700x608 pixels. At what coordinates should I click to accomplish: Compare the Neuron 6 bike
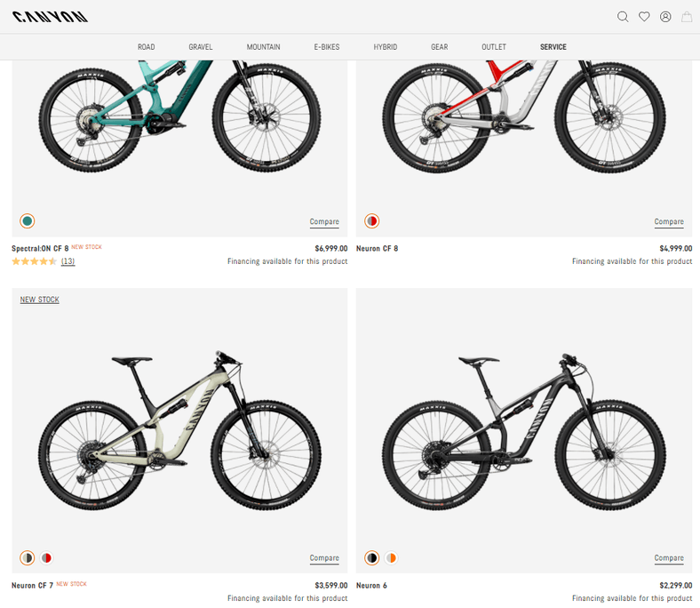tap(669, 558)
